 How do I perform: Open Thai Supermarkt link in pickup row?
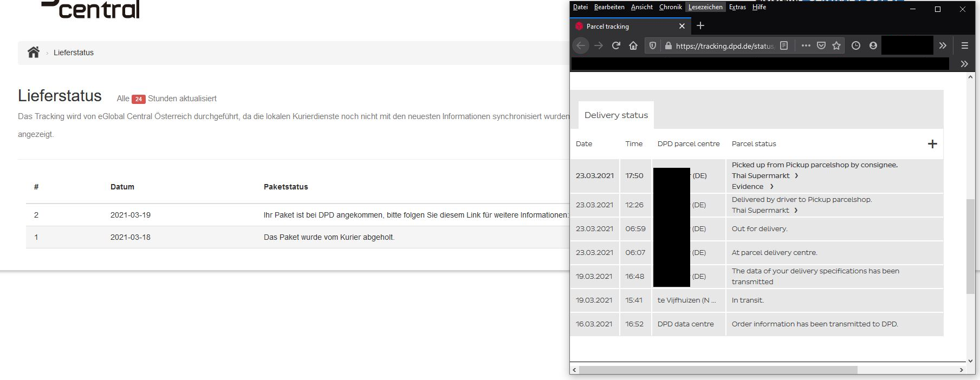765,176
